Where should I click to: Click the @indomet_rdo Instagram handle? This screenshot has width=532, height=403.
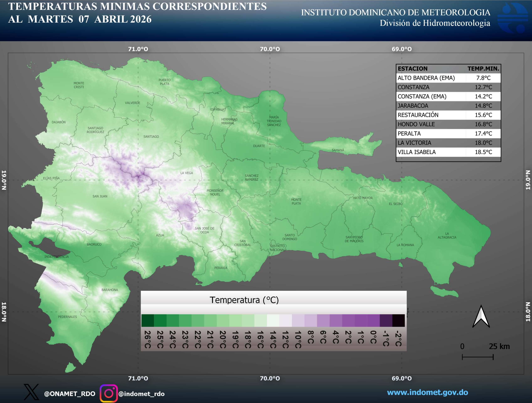coord(142,394)
